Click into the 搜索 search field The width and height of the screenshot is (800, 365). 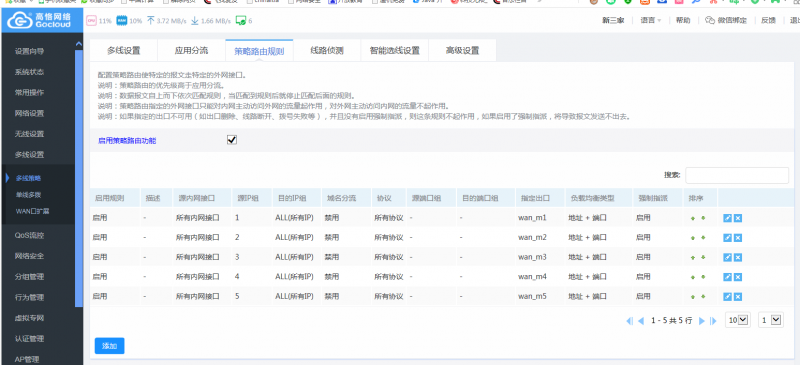click(737, 175)
